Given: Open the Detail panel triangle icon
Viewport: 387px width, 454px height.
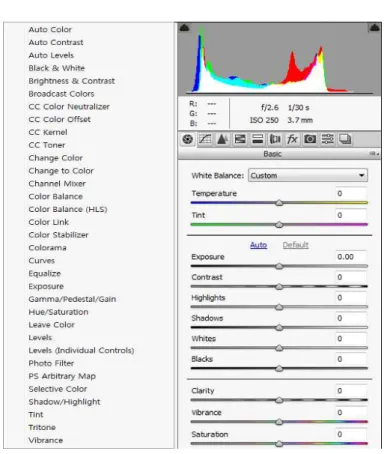Looking at the screenshot, I should (x=222, y=139).
